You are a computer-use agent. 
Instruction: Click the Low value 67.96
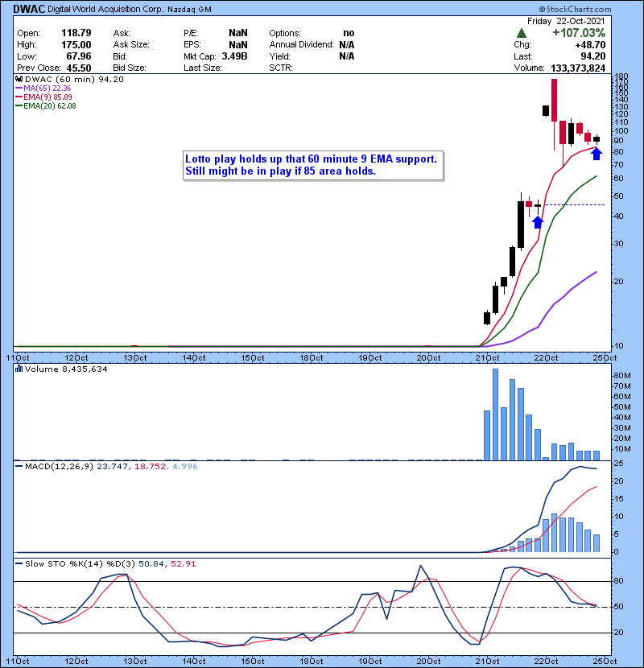point(79,56)
